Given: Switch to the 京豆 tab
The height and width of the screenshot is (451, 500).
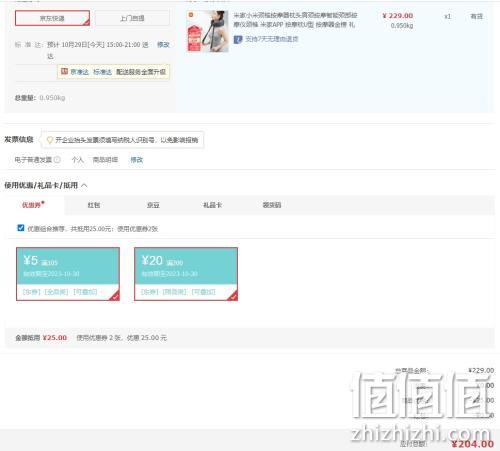Looking at the screenshot, I should [x=153, y=205].
